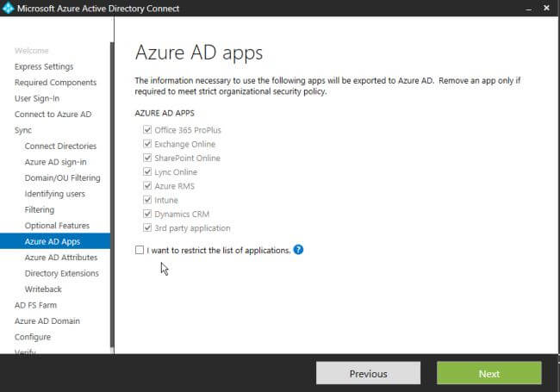This screenshot has height=392, width=560.
Task: Select Identifying users step
Action: pos(54,194)
